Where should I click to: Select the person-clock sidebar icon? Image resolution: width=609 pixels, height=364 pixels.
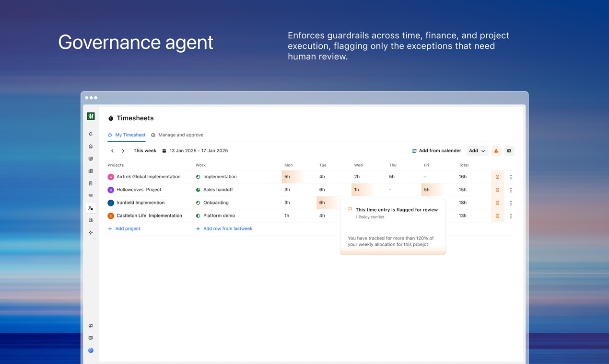[x=91, y=208]
